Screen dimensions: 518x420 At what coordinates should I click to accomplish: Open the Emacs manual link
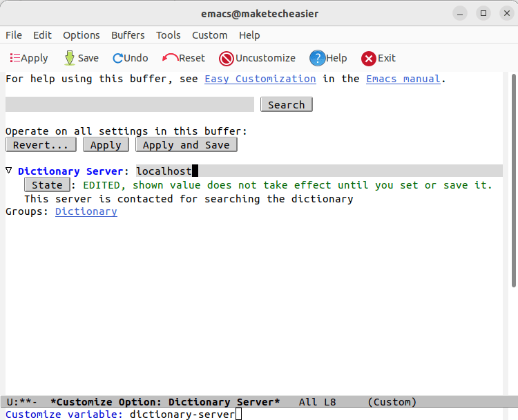[403, 79]
